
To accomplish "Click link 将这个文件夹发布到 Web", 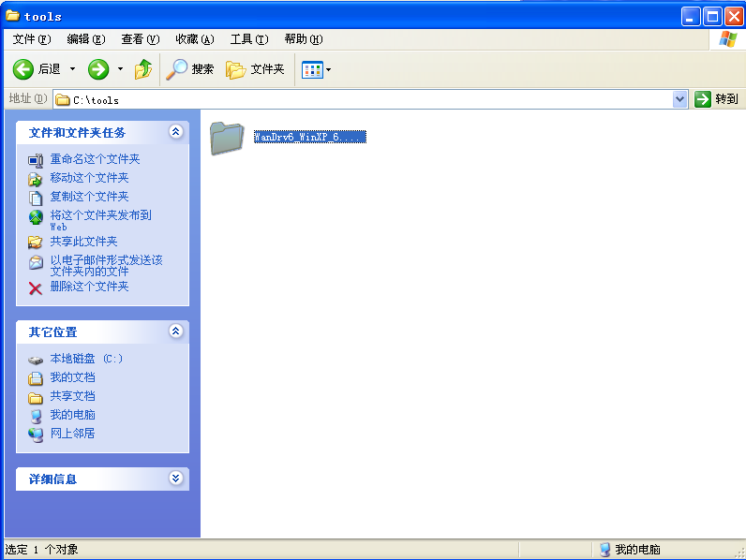I will (101, 221).
